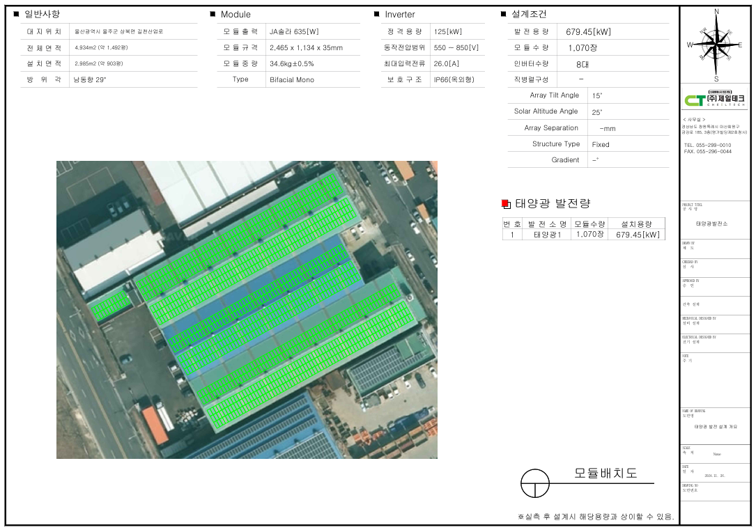This screenshot has width=756, height=532.
Task: Select the Structure Type Fixed value
Action: coord(601,145)
